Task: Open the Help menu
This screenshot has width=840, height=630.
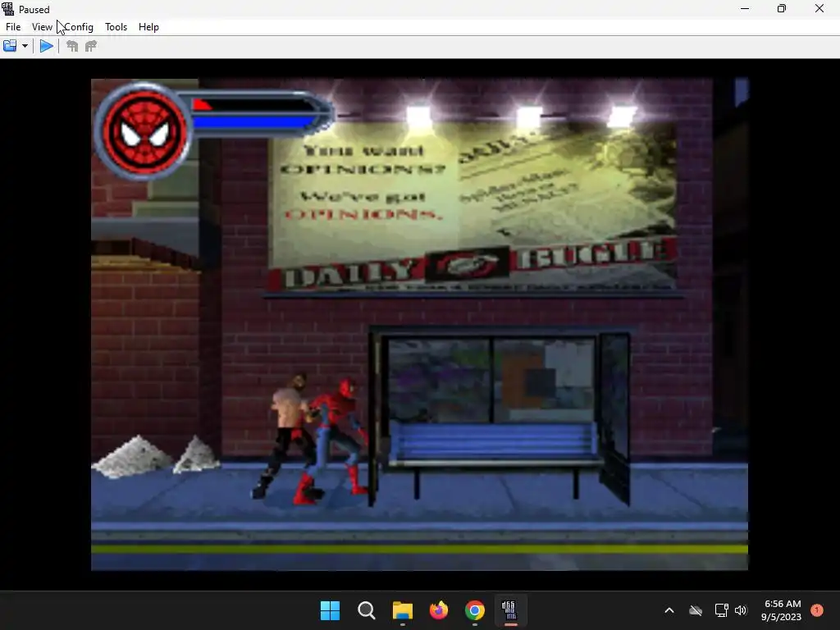Action: coord(148,27)
